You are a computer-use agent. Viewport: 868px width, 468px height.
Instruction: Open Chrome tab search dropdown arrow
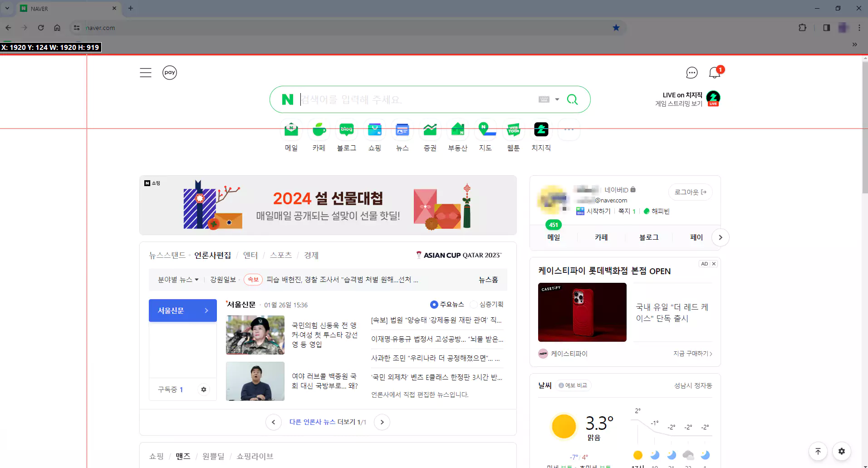7,8
